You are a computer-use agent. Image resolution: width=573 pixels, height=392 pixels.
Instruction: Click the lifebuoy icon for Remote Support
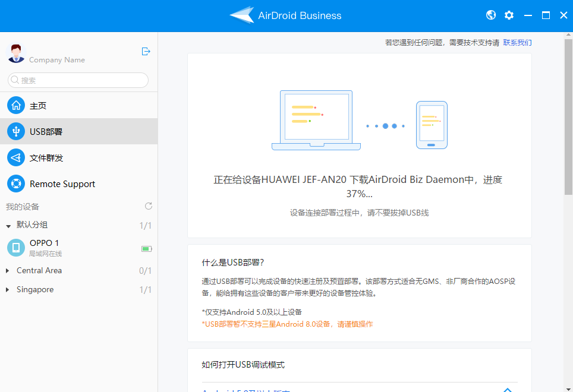[x=16, y=184]
